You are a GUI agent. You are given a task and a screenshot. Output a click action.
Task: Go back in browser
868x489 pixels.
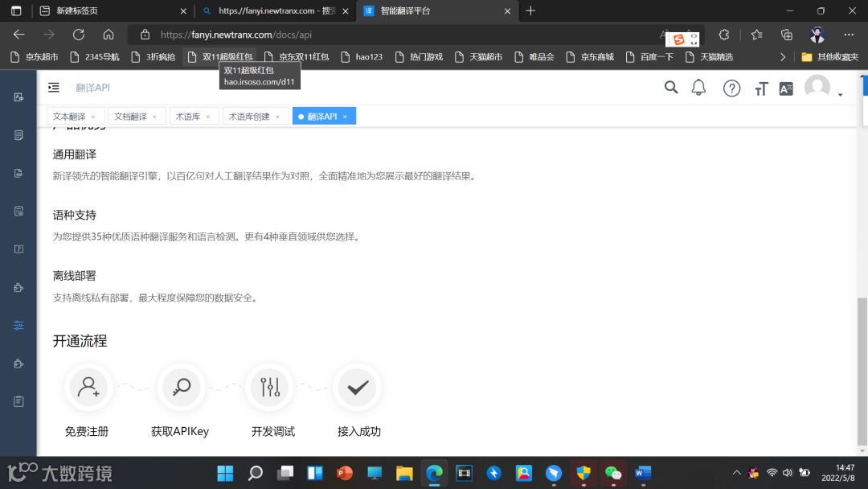(x=18, y=35)
